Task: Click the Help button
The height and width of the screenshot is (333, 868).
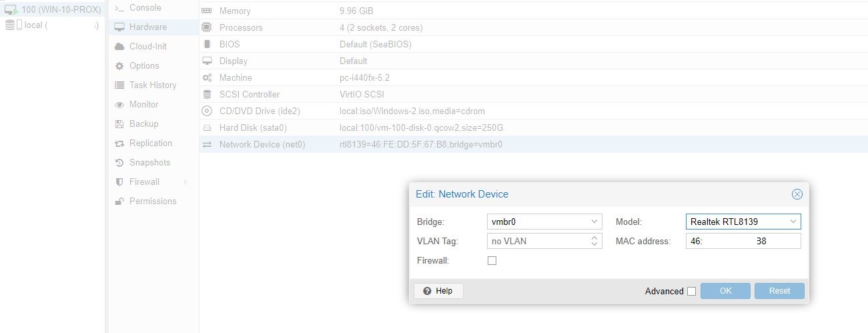Action: click(x=438, y=291)
